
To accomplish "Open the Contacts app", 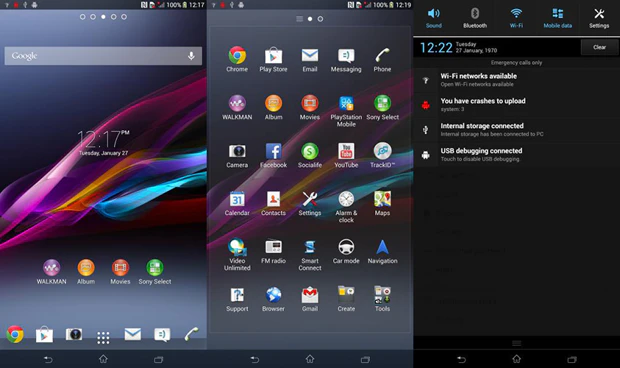I will pos(273,203).
